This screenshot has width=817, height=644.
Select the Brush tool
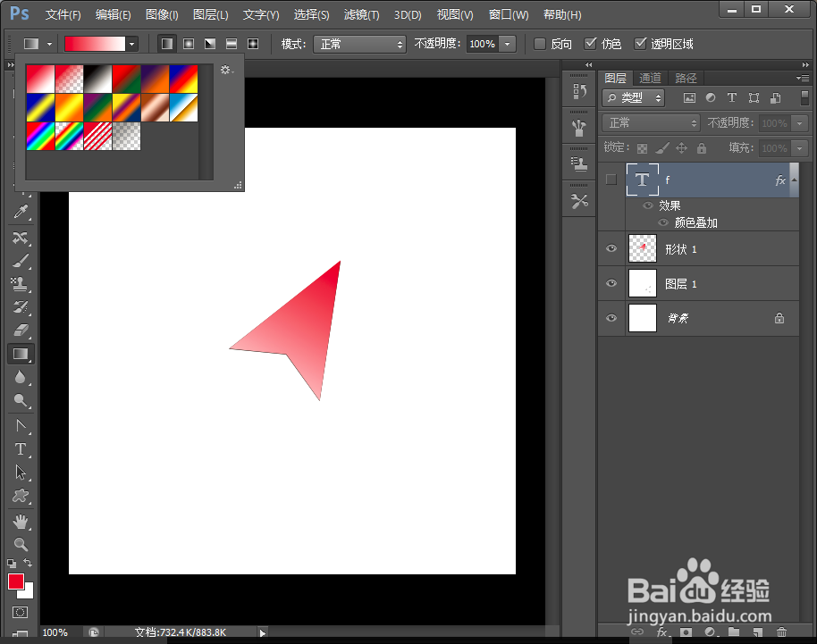click(21, 261)
